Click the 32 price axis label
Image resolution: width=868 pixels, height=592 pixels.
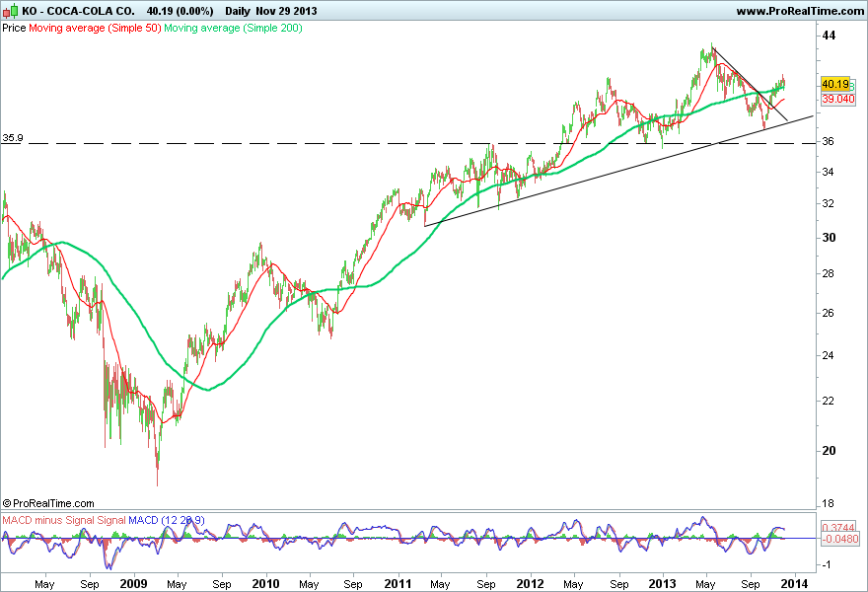pos(829,204)
